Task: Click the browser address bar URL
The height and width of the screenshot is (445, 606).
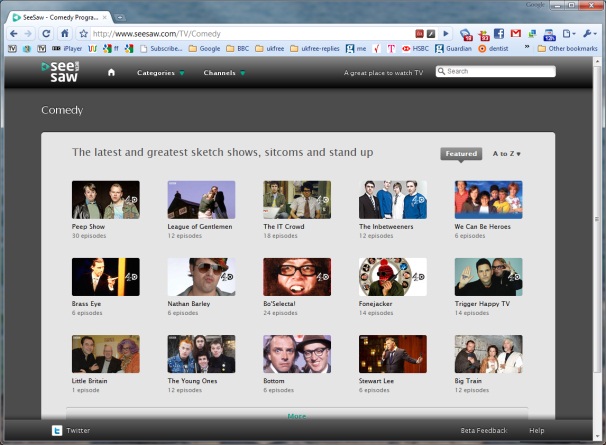Action: [x=157, y=34]
